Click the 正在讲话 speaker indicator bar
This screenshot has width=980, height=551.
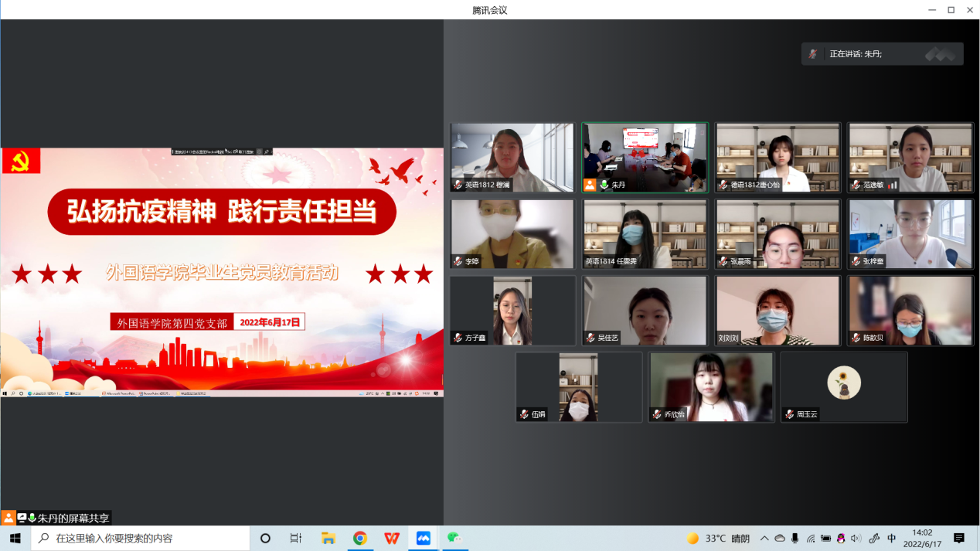pos(882,54)
